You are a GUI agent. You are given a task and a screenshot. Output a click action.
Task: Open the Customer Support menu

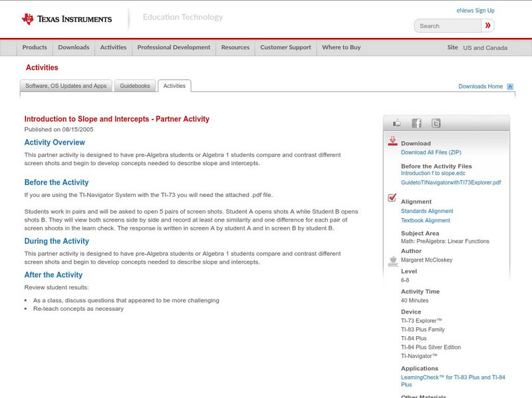tap(286, 47)
